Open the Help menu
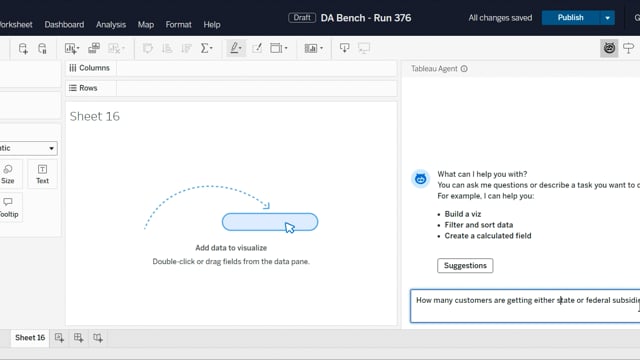The image size is (640, 360). [212, 24]
